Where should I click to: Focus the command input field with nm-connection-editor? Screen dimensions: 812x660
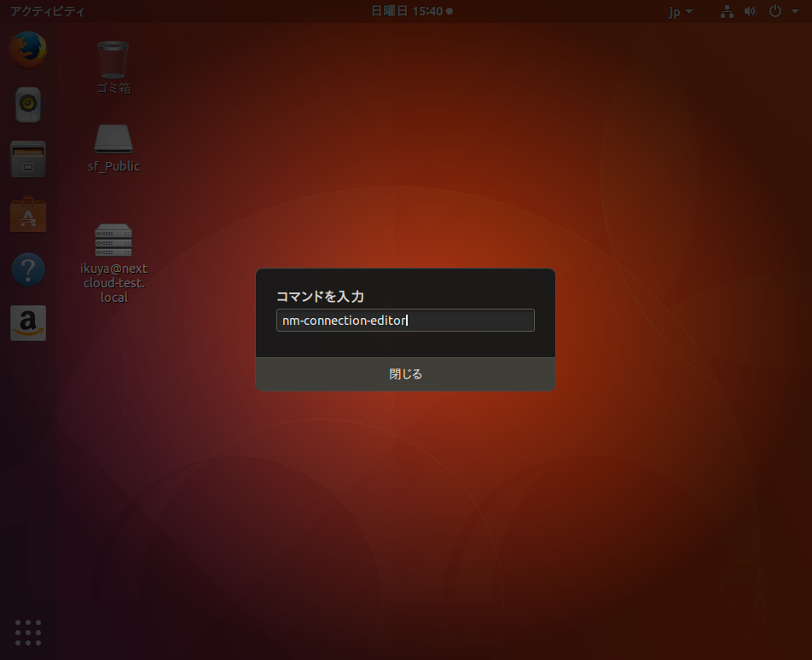pos(405,321)
